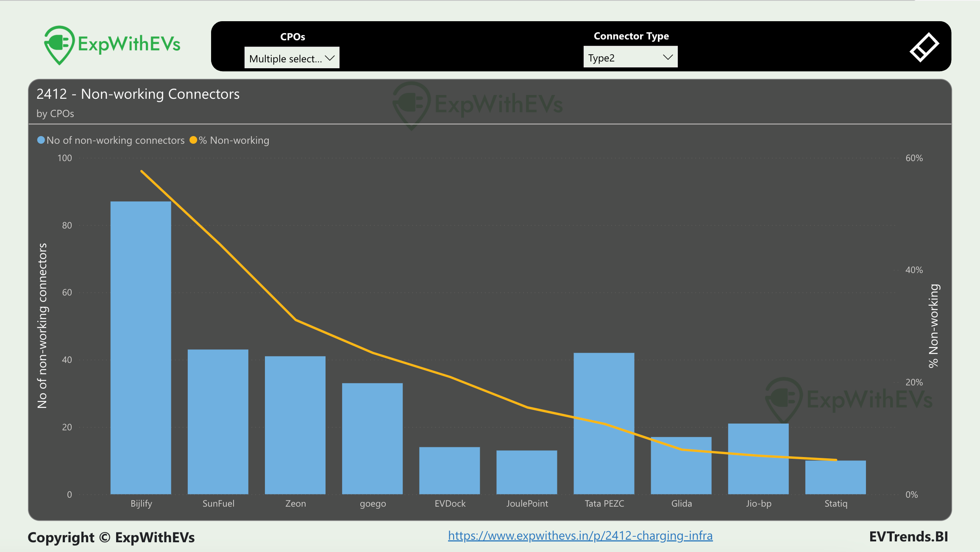Click the 'Connector Type' slicer header

point(631,36)
